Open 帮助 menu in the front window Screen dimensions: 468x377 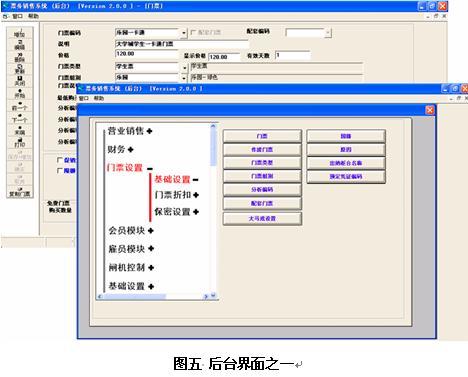point(99,98)
